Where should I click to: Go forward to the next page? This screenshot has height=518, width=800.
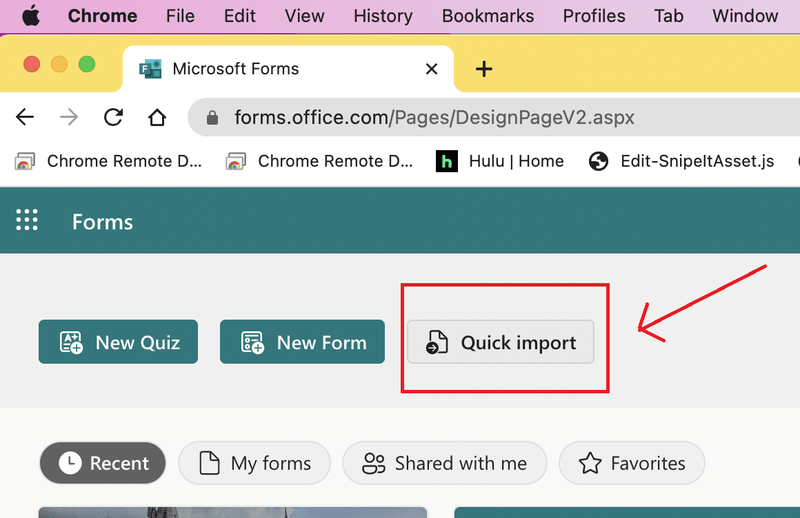click(69, 117)
